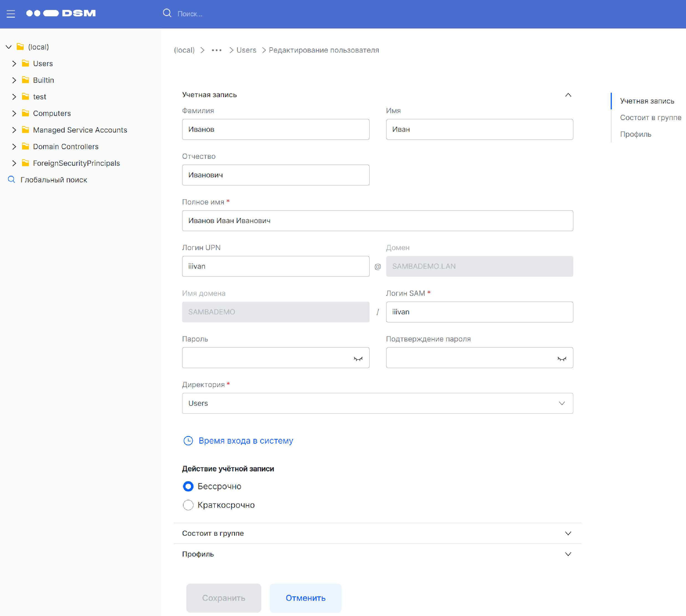The height and width of the screenshot is (616, 686).
Task: Click the Global search magnifier icon
Action: pyautogui.click(x=12, y=179)
